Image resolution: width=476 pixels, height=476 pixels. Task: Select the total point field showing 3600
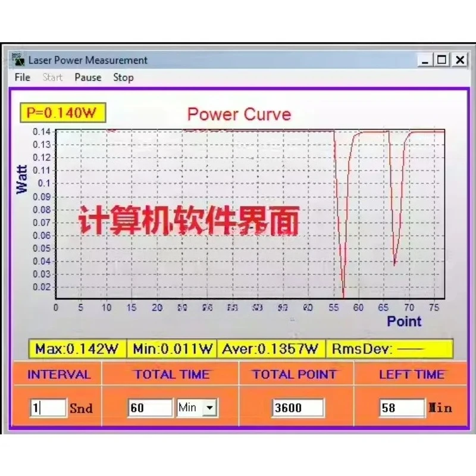[298, 408]
